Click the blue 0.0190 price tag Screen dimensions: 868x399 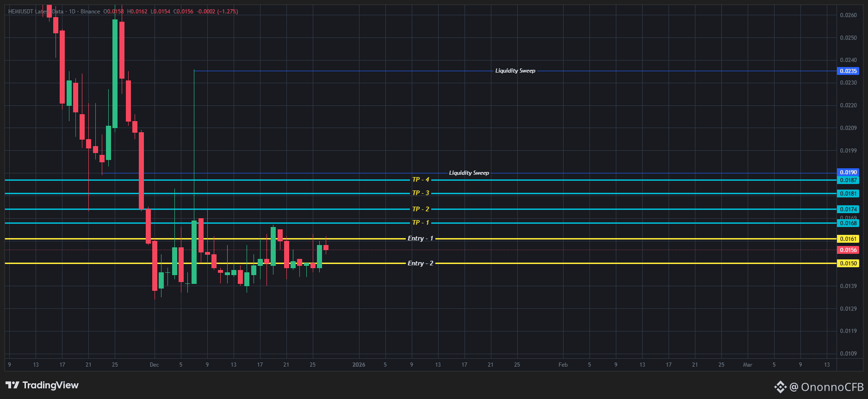[x=848, y=172]
